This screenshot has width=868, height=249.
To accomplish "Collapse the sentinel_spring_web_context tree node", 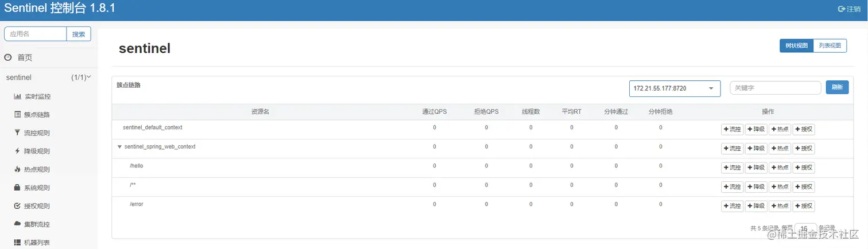I will pyautogui.click(x=119, y=147).
